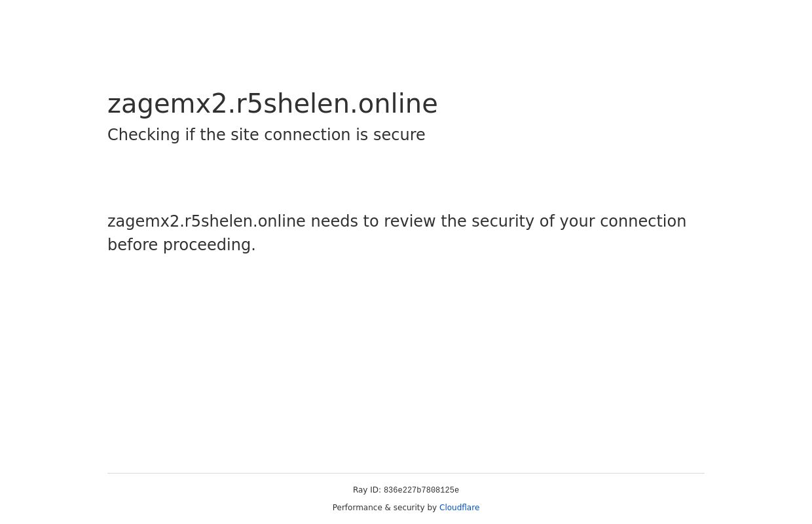Viewport: 812px width, 524px height.
Task: Click the word 'Checking' in the subheading
Action: coord(143,135)
